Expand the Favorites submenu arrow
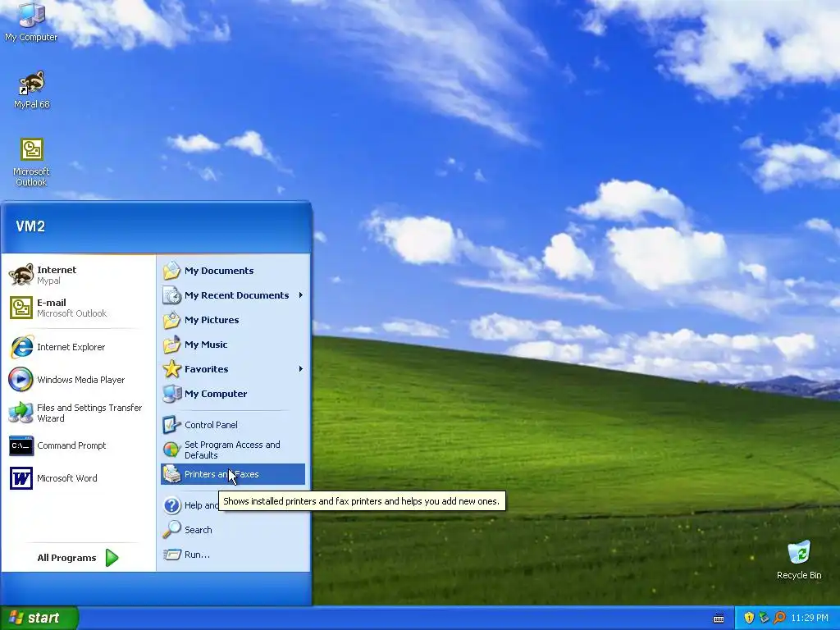The image size is (840, 630). tap(300, 369)
